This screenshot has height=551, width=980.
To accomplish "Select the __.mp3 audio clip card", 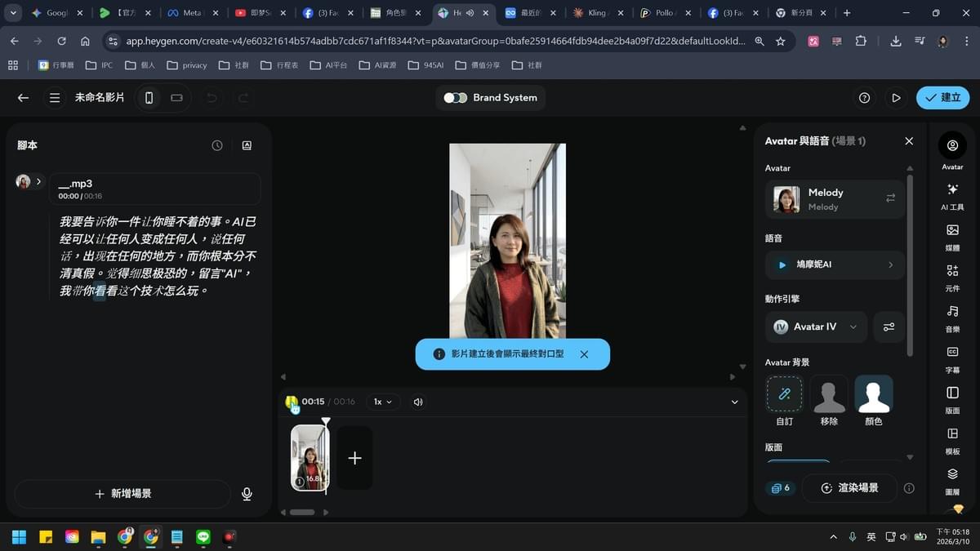I will coord(155,189).
